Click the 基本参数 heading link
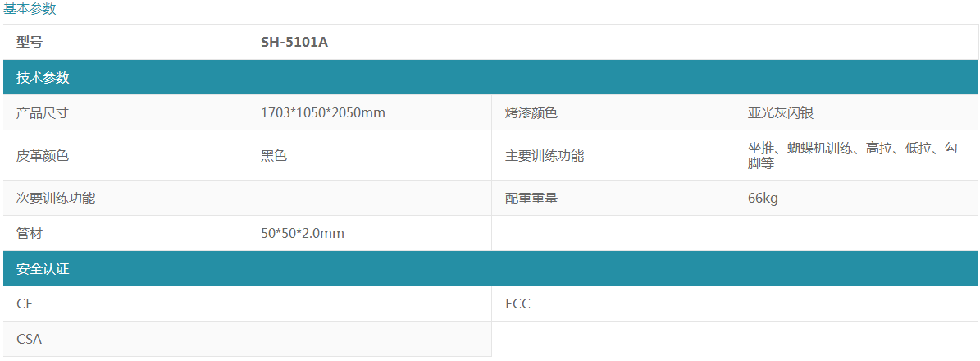The width and height of the screenshot is (980, 361). point(30,9)
